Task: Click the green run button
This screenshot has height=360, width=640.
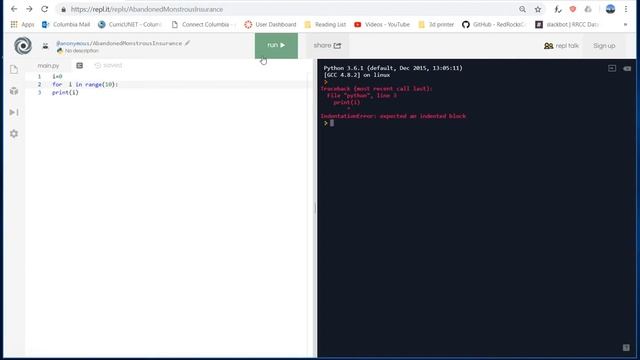Action: (276, 45)
